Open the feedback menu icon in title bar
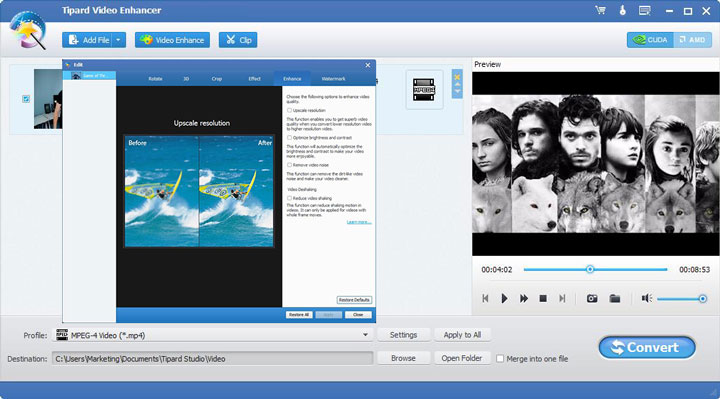This screenshot has height=399, width=720. [645, 10]
